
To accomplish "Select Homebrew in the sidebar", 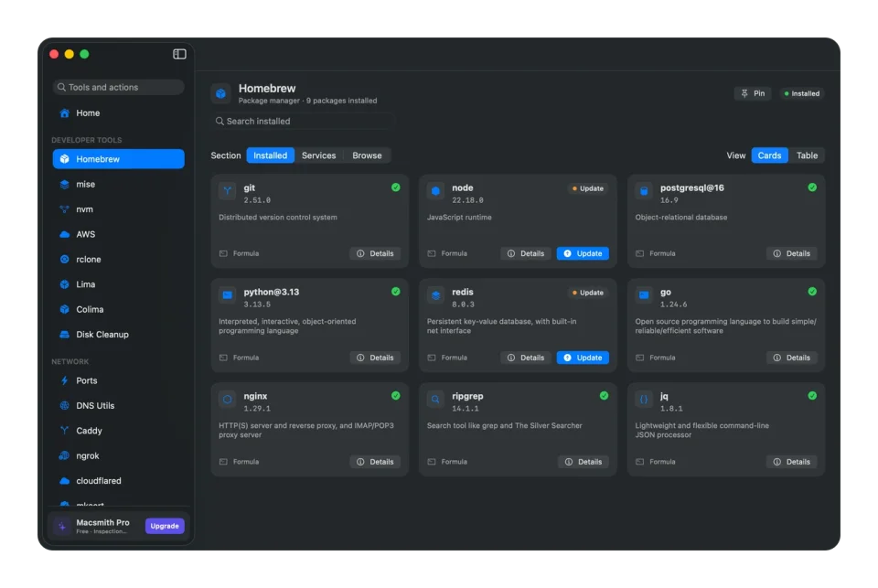I will [118, 159].
